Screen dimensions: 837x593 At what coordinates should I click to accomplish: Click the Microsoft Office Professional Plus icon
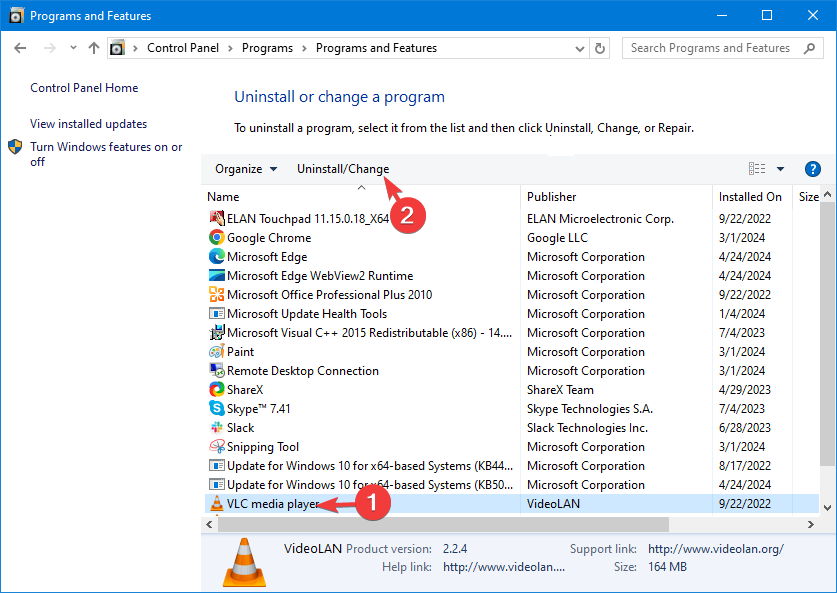coord(216,295)
